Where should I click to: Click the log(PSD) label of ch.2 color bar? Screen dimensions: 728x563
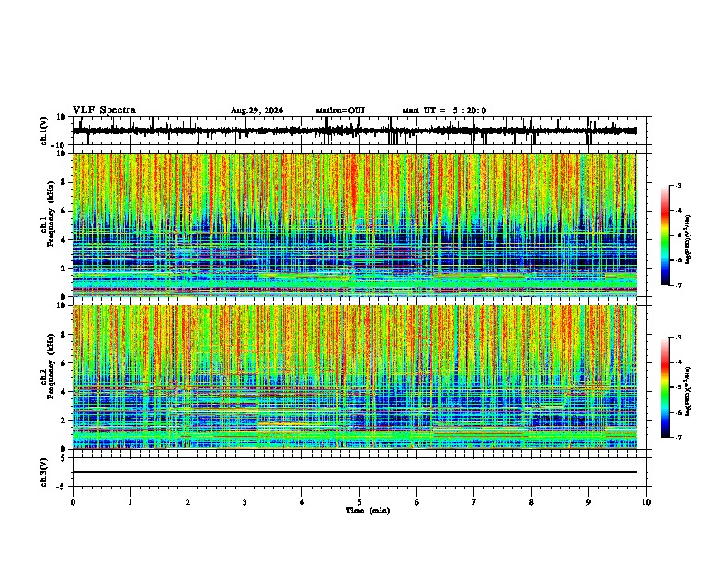[688, 391]
